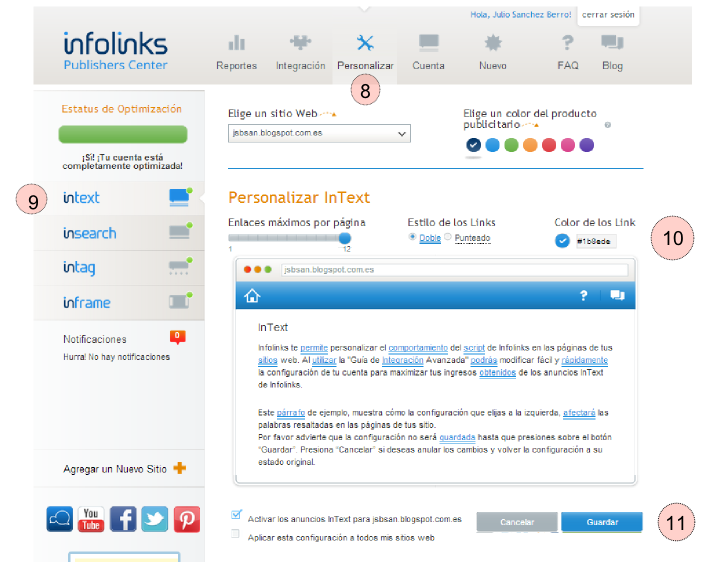This screenshot has width=718, height=562.
Task: Select the inframe sidebar tab
Action: click(x=119, y=303)
